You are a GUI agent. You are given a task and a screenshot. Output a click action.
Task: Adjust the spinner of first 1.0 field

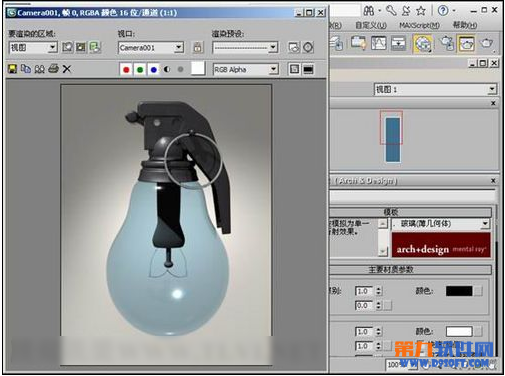tap(378, 291)
